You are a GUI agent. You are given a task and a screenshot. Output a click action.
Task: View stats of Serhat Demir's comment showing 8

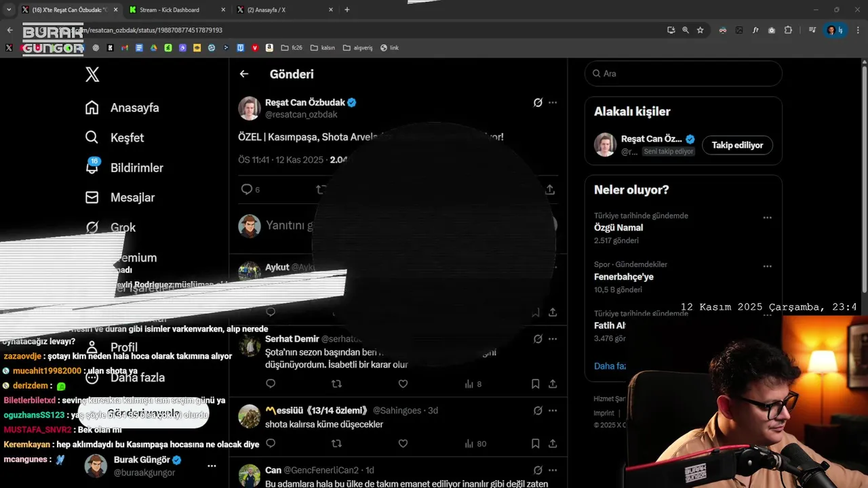tap(473, 384)
